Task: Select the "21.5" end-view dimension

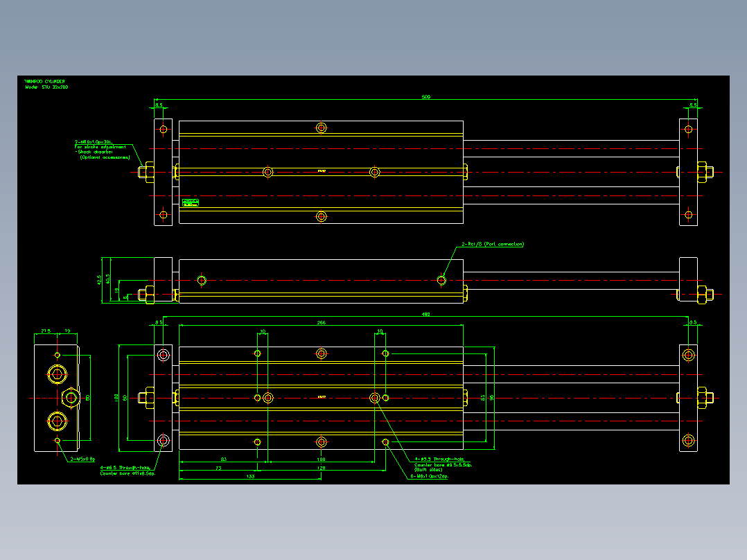Action: click(x=46, y=331)
